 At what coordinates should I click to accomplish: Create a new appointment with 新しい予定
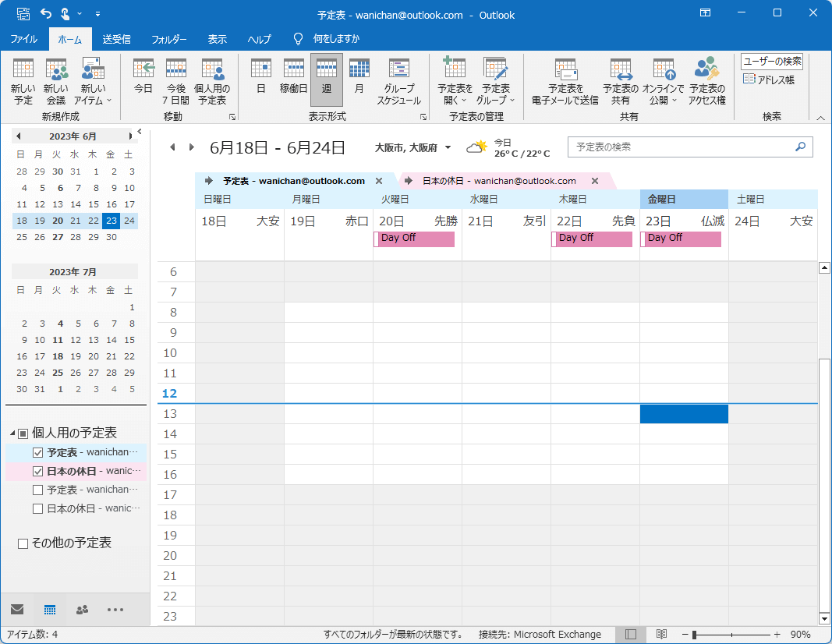22,82
